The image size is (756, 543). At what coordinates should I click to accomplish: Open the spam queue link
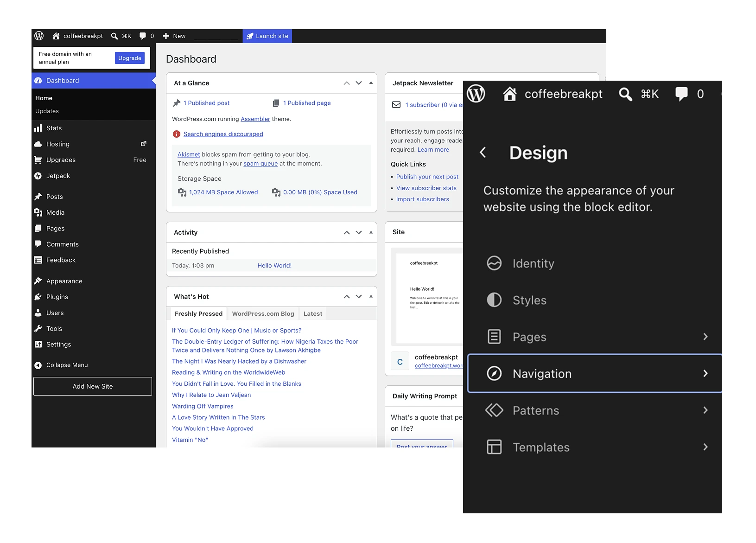coord(260,163)
